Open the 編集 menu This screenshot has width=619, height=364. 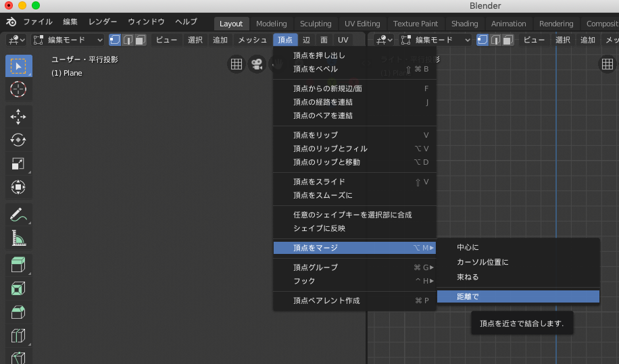coord(70,22)
